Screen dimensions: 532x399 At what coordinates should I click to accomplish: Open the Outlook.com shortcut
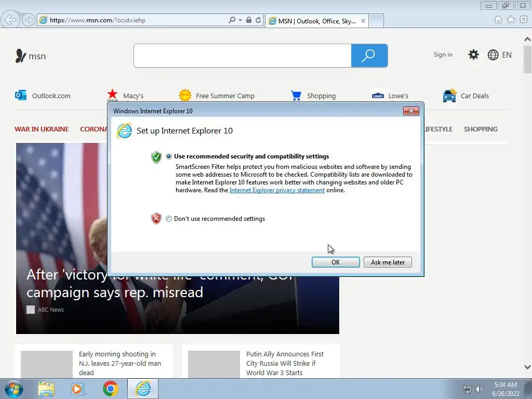[43, 96]
